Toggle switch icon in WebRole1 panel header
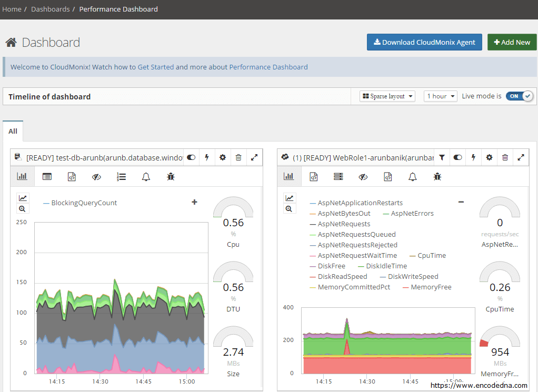Screen dimensions: 538x392 coord(457,157)
